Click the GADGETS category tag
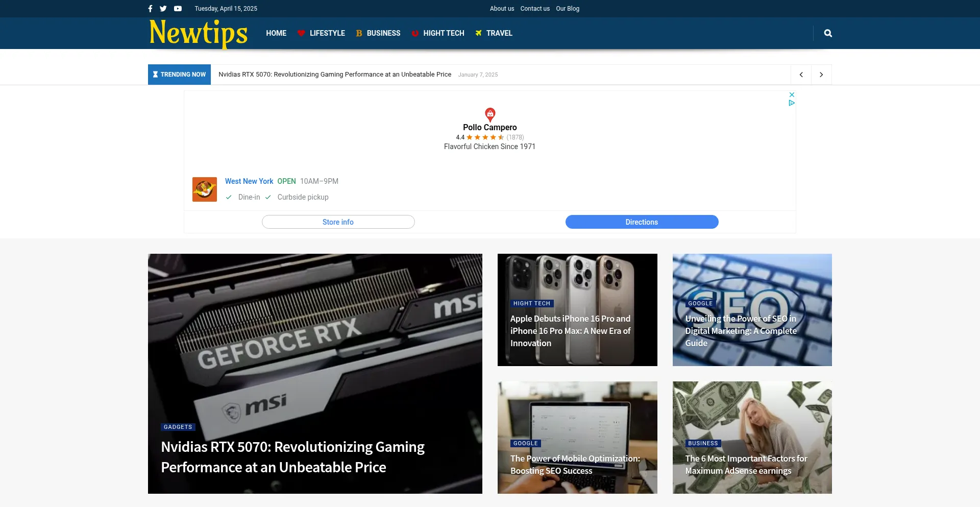Viewport: 980px width, 507px height. click(178, 427)
